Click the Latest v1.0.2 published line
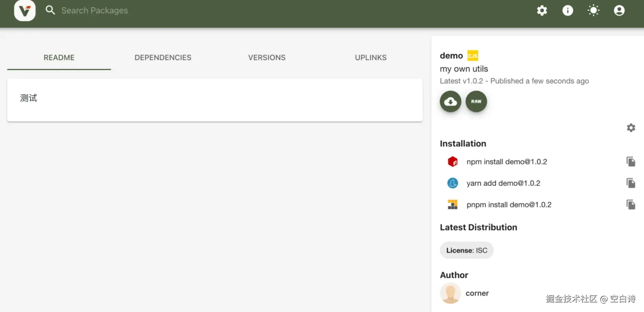The width and height of the screenshot is (644, 312). 514,81
